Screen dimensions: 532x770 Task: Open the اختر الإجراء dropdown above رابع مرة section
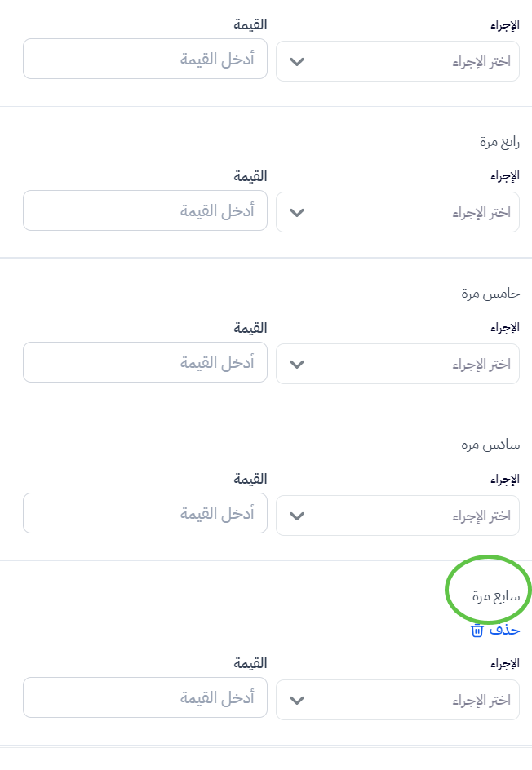coord(398,61)
